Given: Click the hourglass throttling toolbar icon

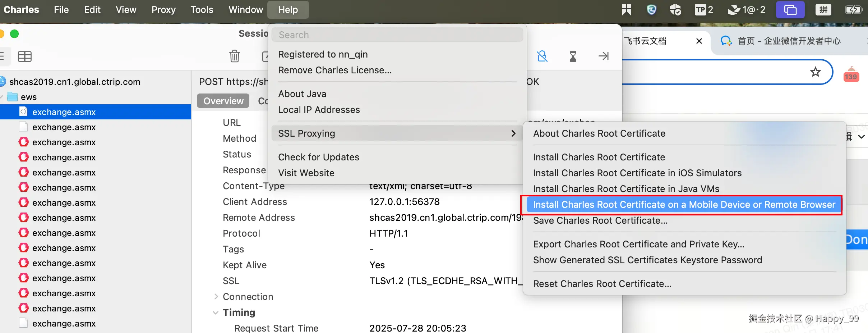Looking at the screenshot, I should tap(573, 56).
